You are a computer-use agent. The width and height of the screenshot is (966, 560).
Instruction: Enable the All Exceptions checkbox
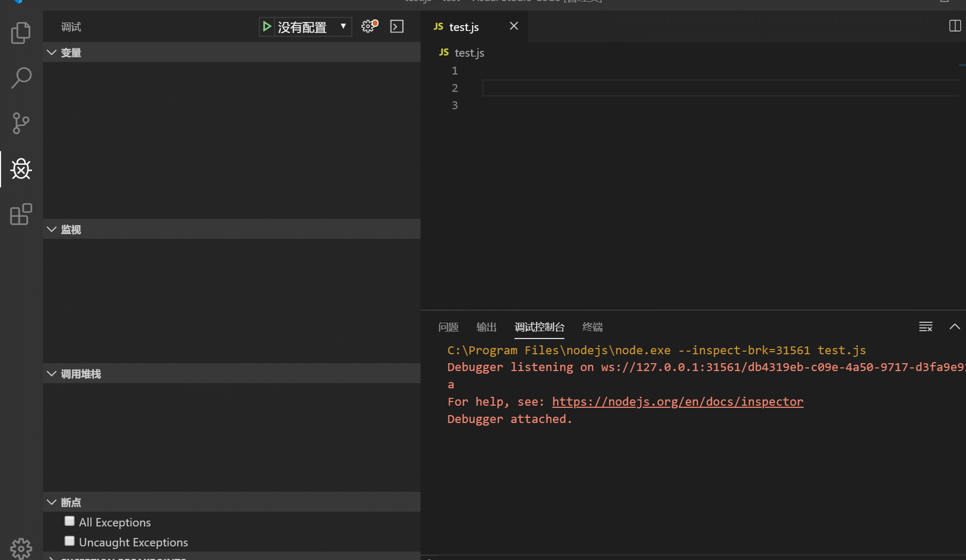[69, 521]
